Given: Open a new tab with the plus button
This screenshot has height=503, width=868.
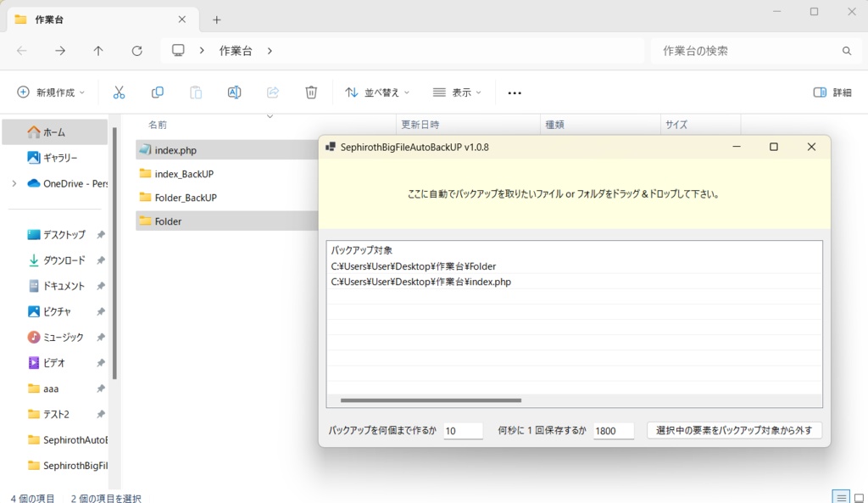Looking at the screenshot, I should coord(215,18).
